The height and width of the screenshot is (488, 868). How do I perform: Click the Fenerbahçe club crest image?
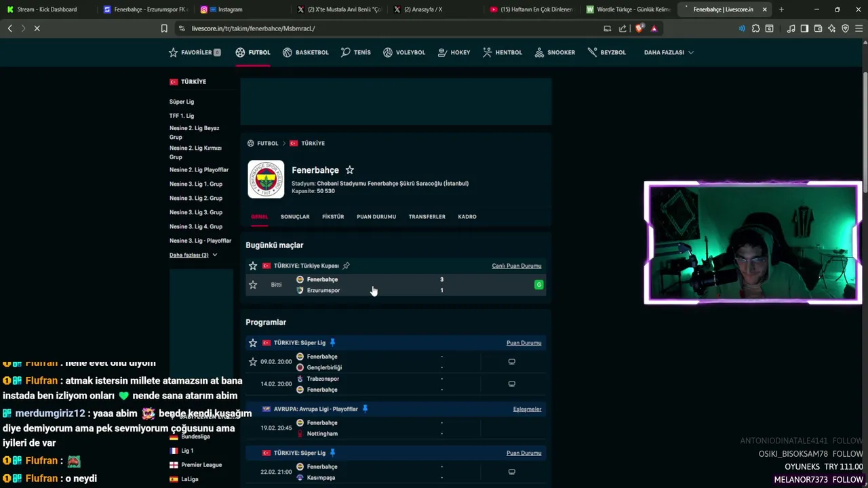pos(266,179)
